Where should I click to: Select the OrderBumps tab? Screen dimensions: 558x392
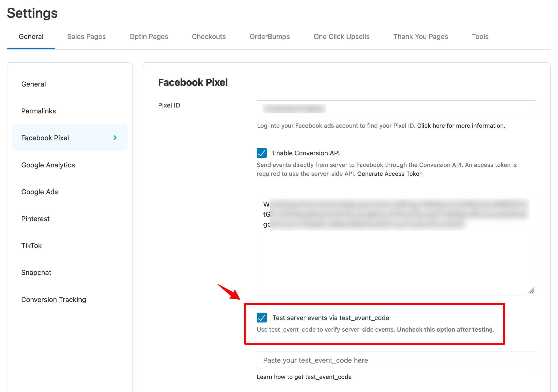pyautogui.click(x=270, y=36)
